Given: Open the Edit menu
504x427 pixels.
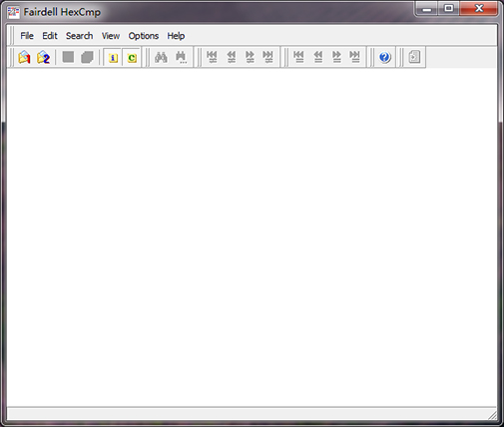Looking at the screenshot, I should (x=50, y=36).
